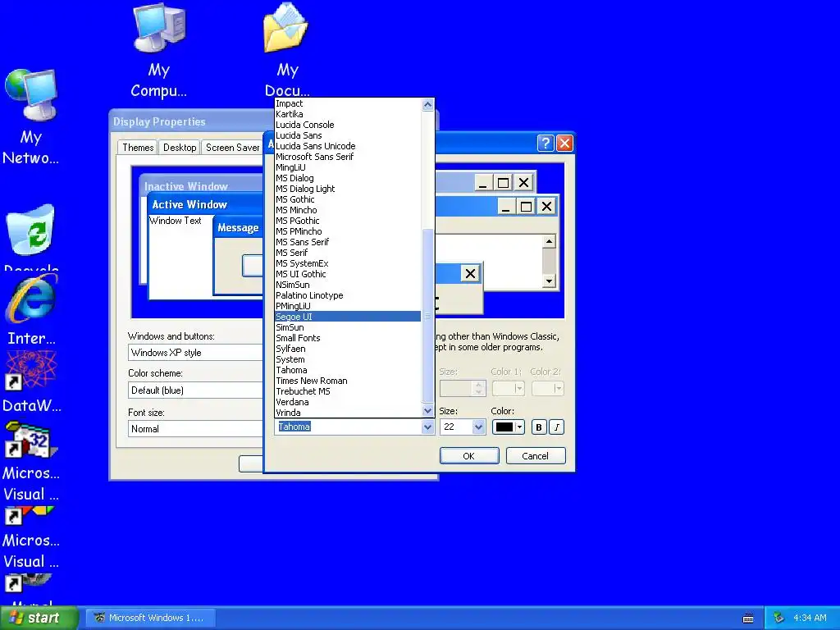The width and height of the screenshot is (840, 630).
Task: Choose Trebuchet MS font
Action: click(x=348, y=391)
